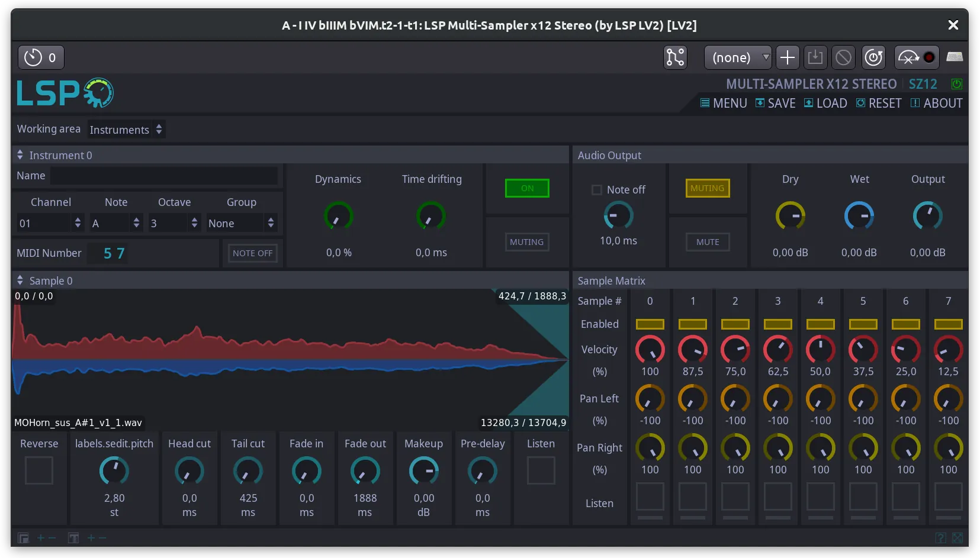
Task: Click the Output level knob
Action: [x=928, y=216]
